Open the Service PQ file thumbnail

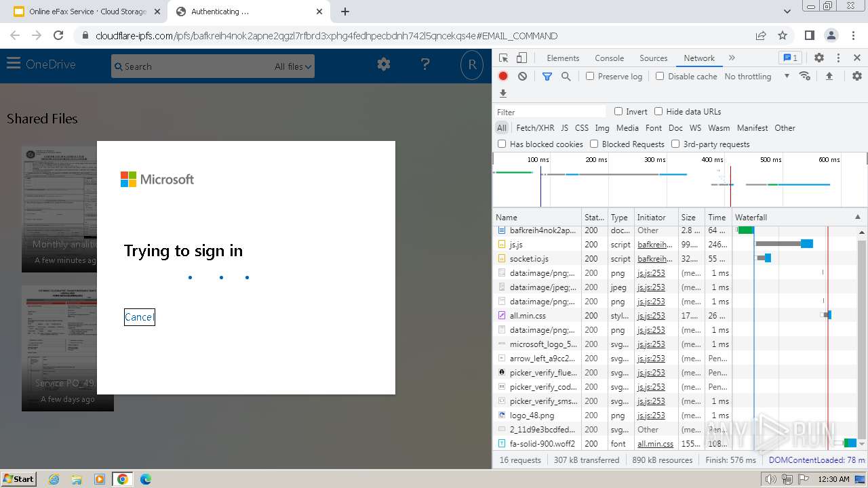59,348
